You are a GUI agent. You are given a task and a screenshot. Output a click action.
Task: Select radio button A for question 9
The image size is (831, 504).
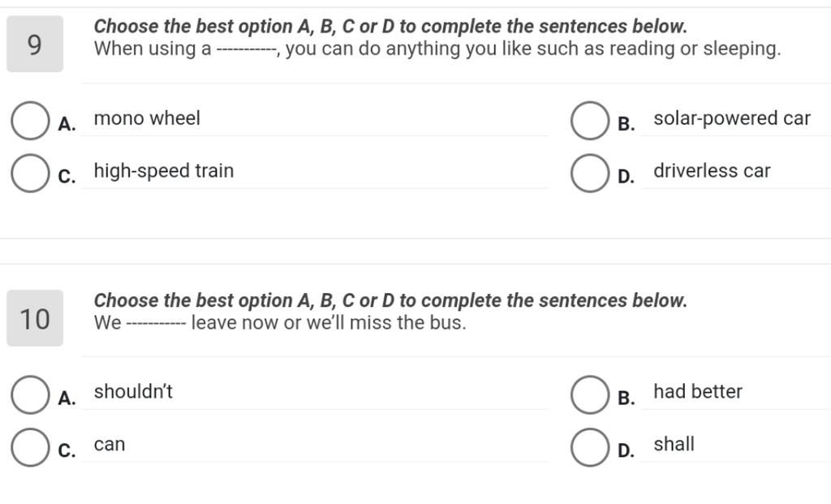[30, 121]
